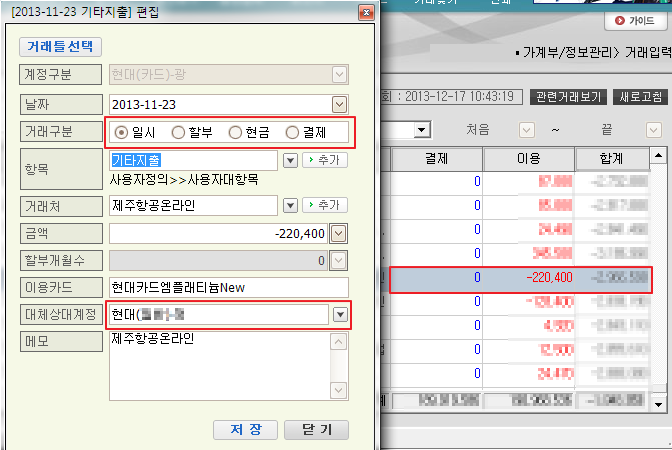Close the 기타지출 편집 dialog
Viewport: 672px width, 450px height.
[366, 13]
